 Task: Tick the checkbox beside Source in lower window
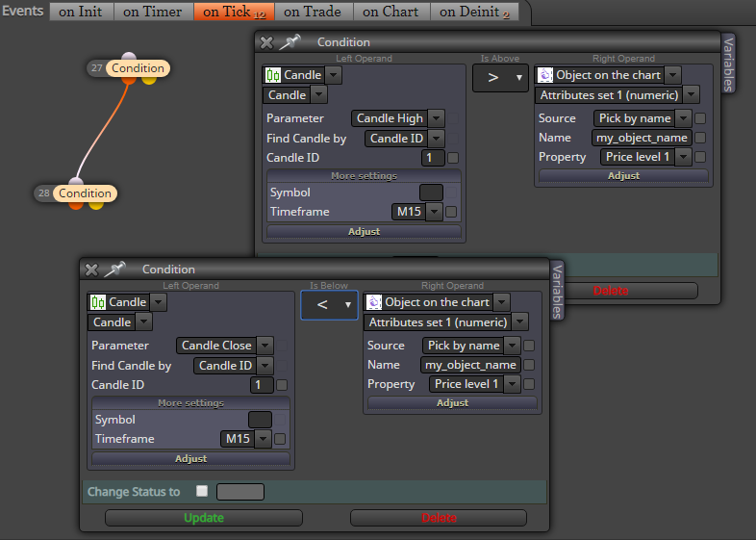coord(529,346)
